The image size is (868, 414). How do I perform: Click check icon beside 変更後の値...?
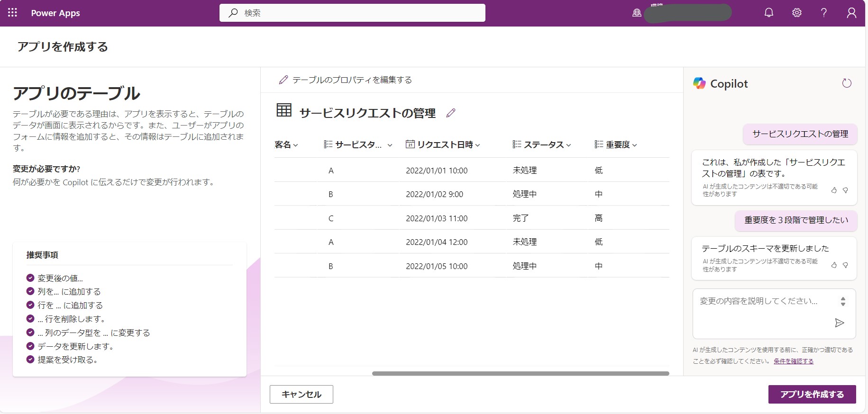point(30,278)
